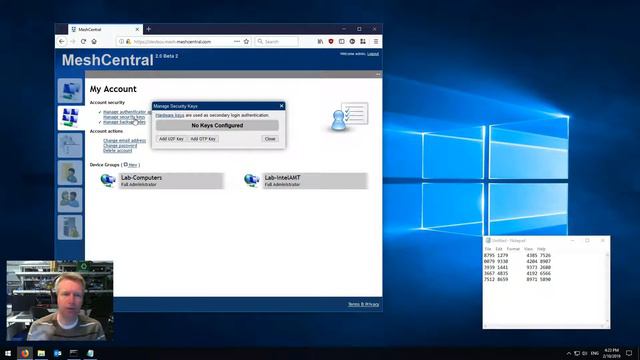Open Windows Start menu
Viewport: 640px width, 360px height.
[x=8, y=353]
